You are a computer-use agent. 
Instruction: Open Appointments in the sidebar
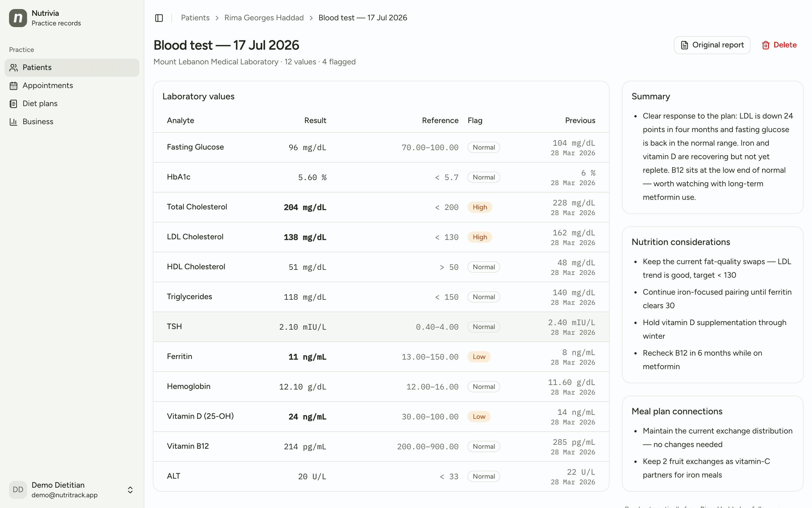[x=72, y=86]
